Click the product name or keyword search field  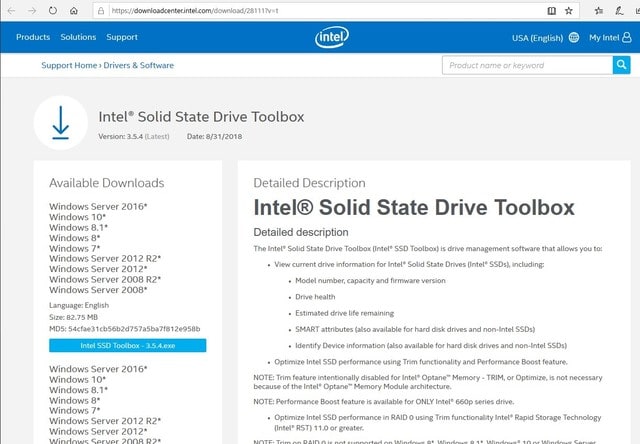[527, 65]
